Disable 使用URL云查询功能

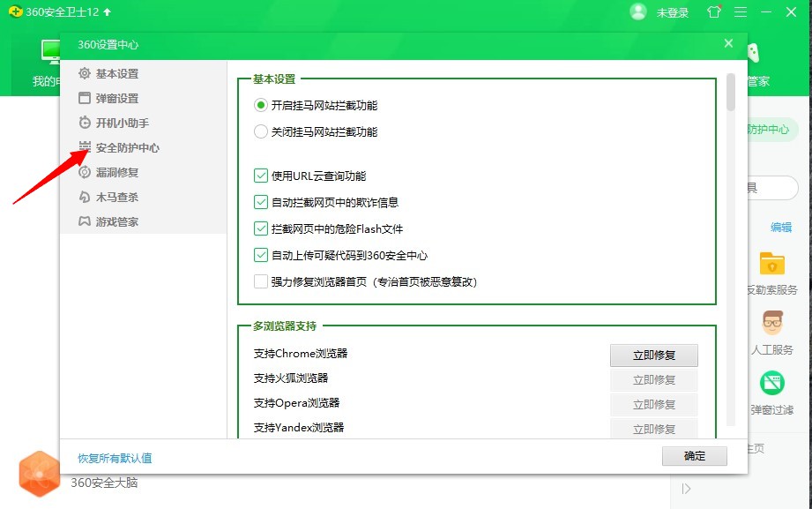pyautogui.click(x=261, y=176)
